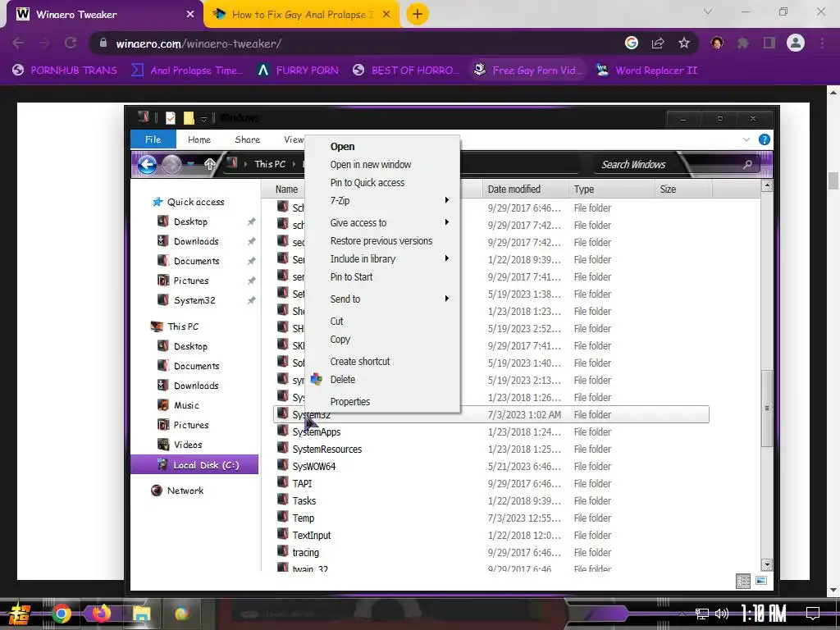Expand the Explorer ribbon with the chevron

tap(746, 139)
